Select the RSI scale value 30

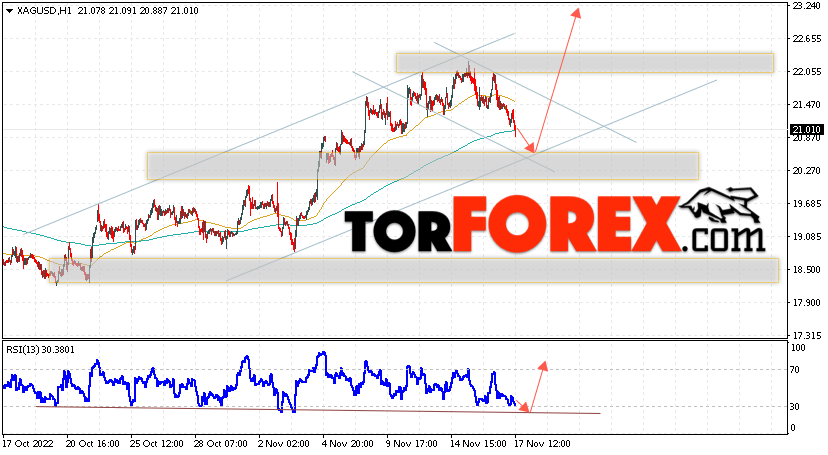point(796,406)
